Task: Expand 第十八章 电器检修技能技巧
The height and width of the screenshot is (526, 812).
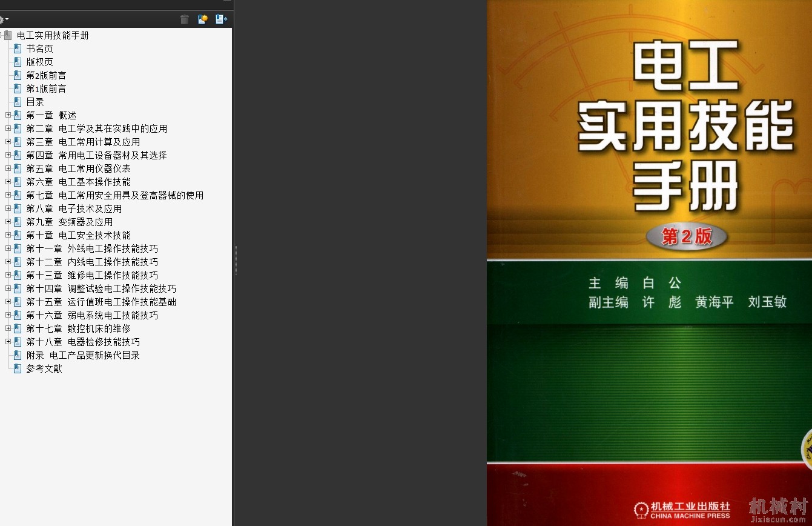Action: coord(8,342)
